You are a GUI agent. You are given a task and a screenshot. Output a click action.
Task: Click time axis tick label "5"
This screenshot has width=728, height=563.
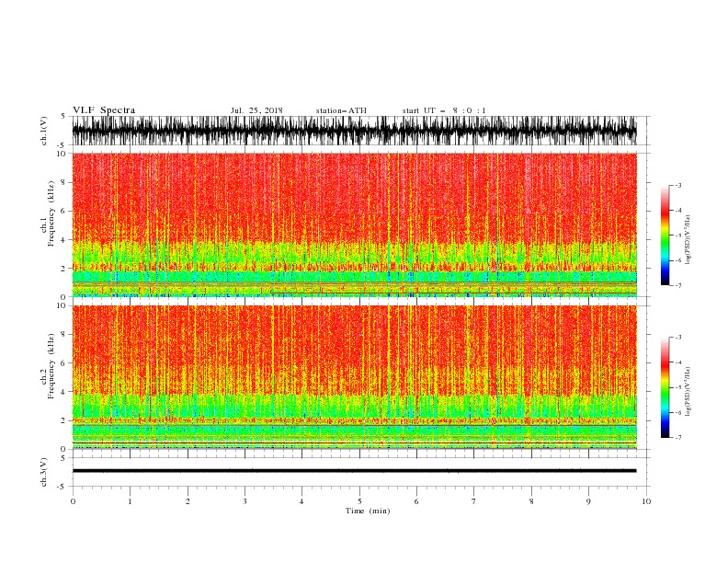pyautogui.click(x=359, y=501)
